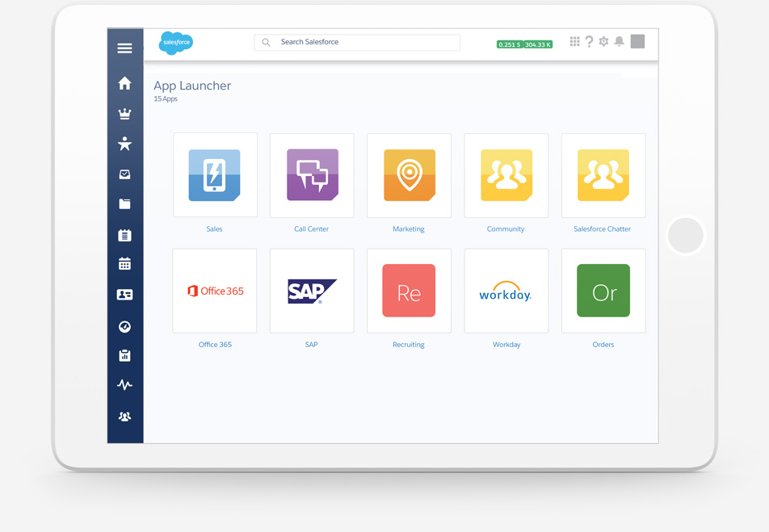Screen dimensions: 769x532
Task: Open the round gauge icon in the sidebar
Action: tap(124, 327)
